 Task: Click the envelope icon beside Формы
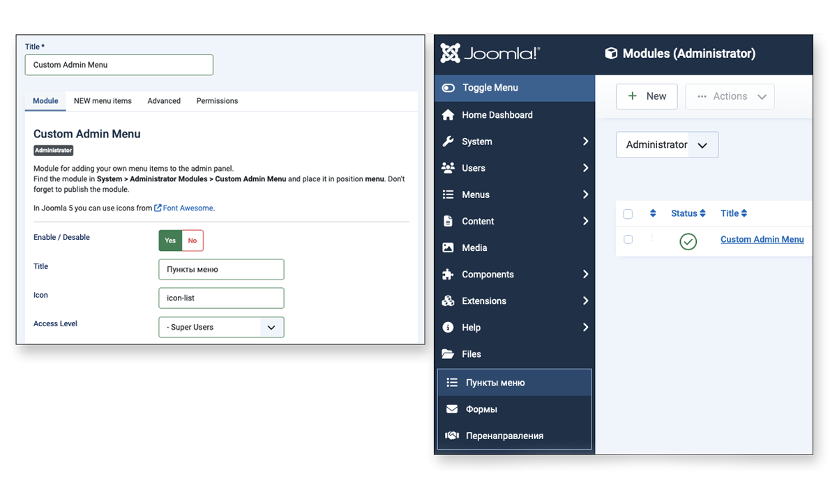[452, 409]
